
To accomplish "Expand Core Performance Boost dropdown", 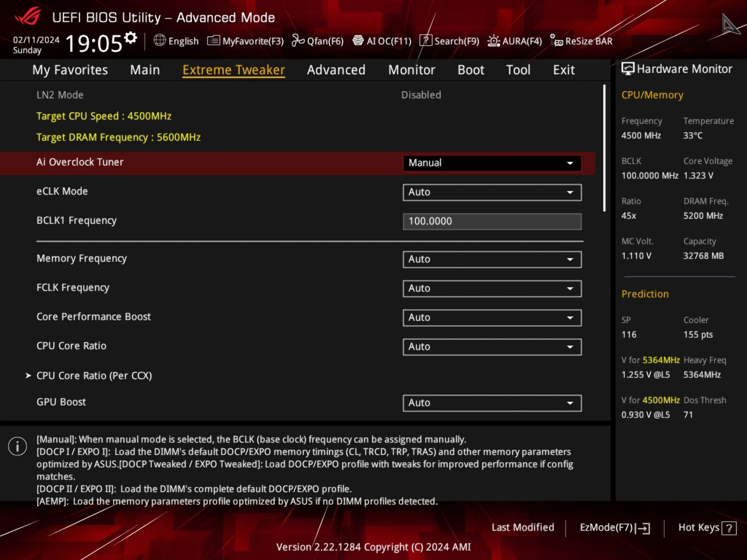I will [492, 318].
